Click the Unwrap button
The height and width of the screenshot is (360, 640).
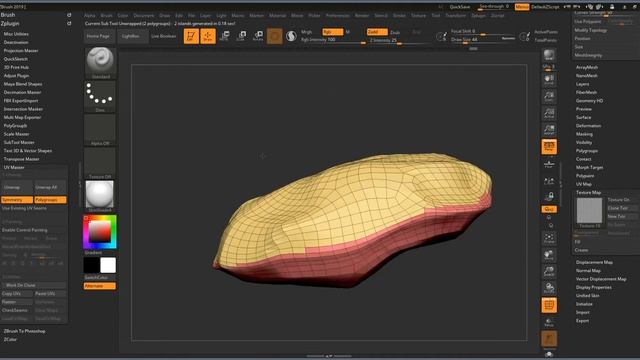point(17,187)
